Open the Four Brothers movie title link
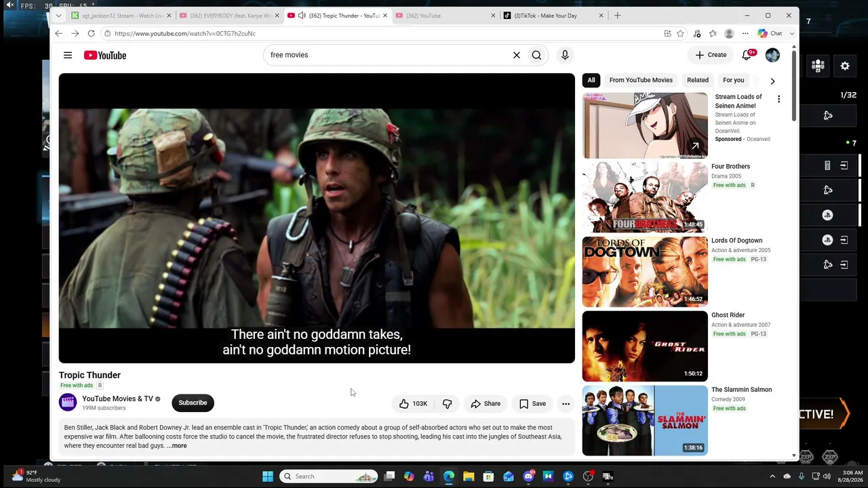Image resolution: width=868 pixels, height=488 pixels. [730, 167]
